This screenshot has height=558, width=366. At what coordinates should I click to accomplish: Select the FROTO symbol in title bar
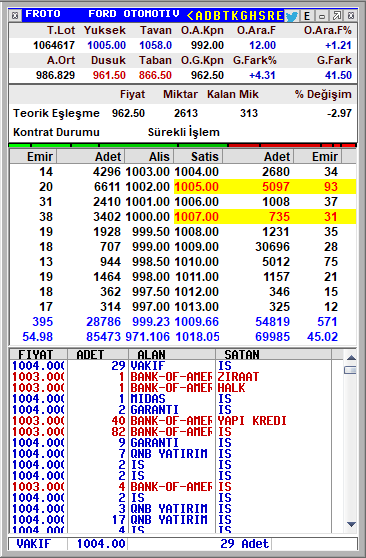coord(43,14)
